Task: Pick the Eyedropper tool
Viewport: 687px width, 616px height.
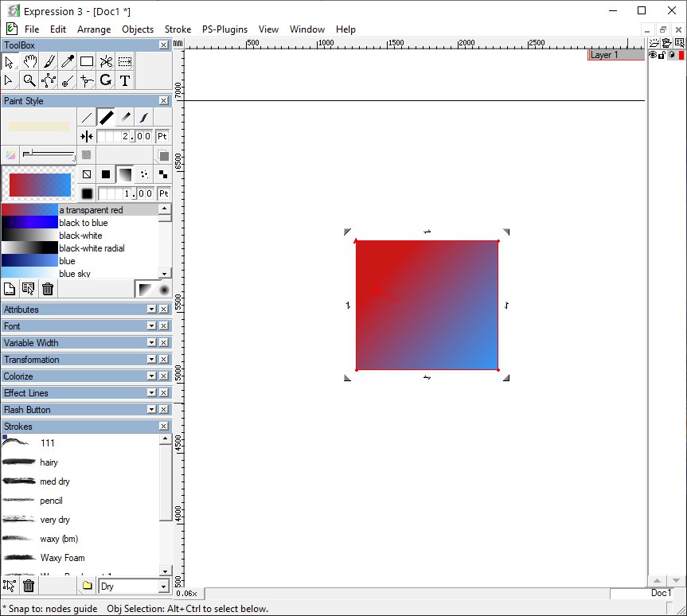Action: click(x=68, y=61)
